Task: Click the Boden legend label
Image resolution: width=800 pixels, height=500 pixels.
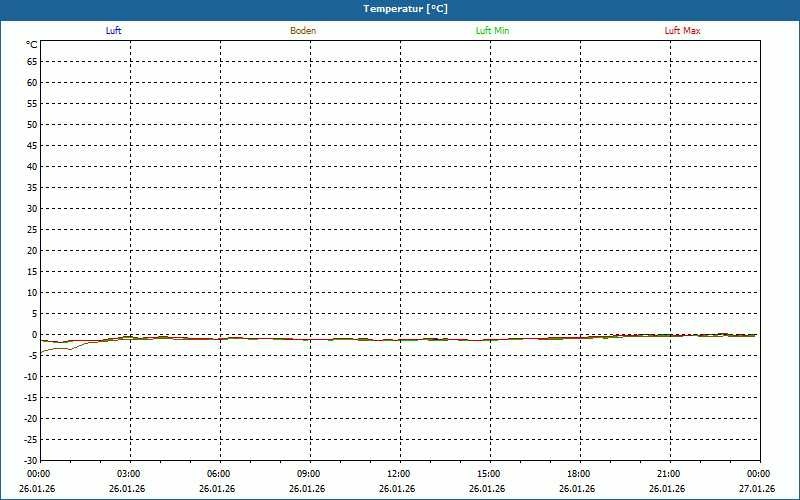Action: tap(303, 31)
